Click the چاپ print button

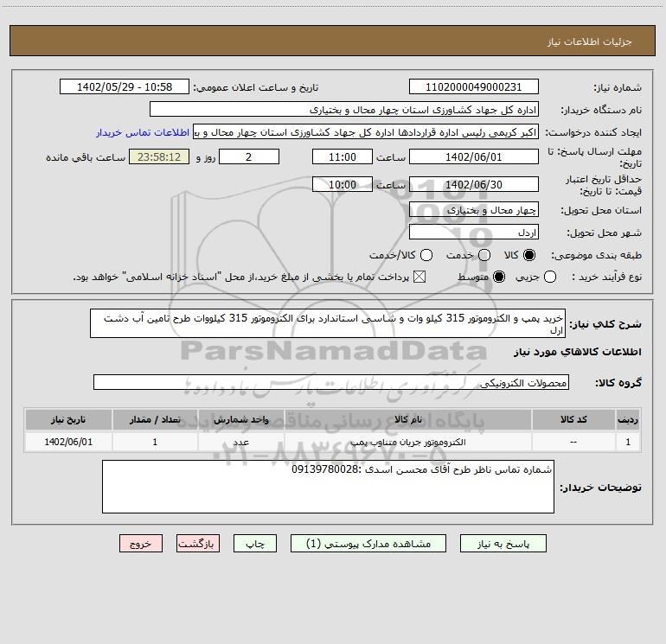pos(255,544)
